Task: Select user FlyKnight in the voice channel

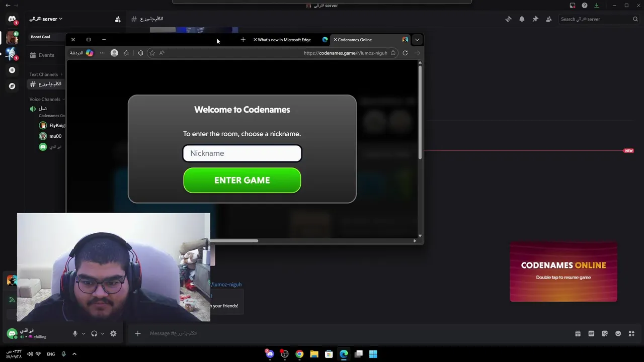Action: (52, 126)
